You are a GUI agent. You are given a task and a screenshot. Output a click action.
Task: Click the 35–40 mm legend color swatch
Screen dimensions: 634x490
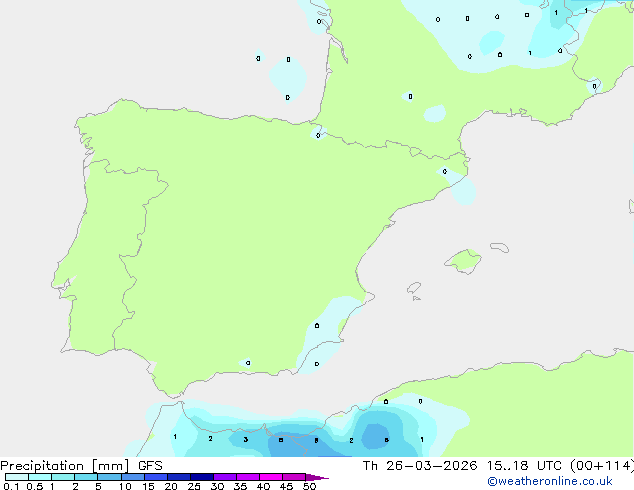[248, 477]
